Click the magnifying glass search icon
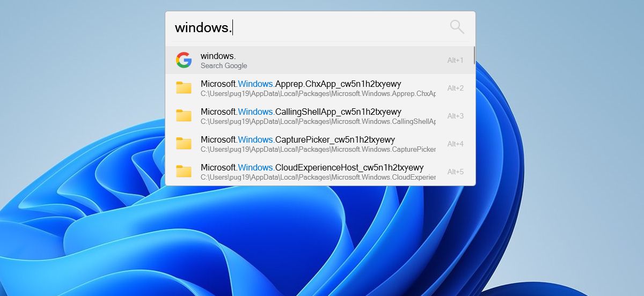 [x=457, y=27]
